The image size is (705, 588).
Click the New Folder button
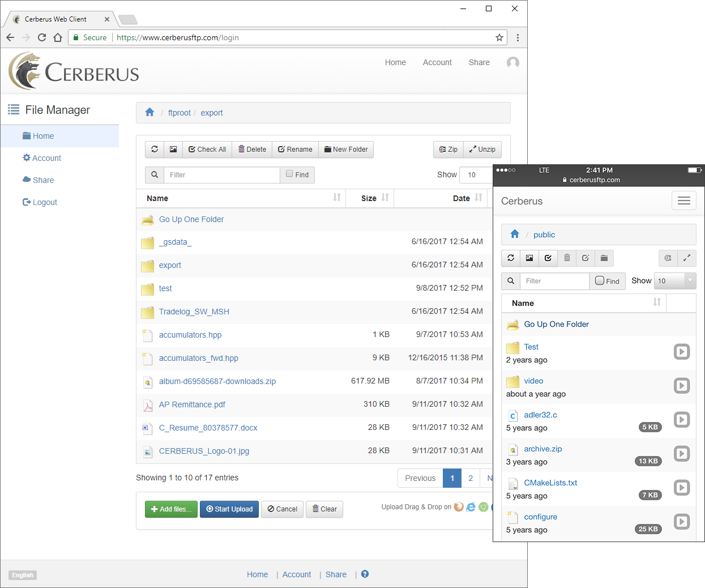(x=346, y=150)
